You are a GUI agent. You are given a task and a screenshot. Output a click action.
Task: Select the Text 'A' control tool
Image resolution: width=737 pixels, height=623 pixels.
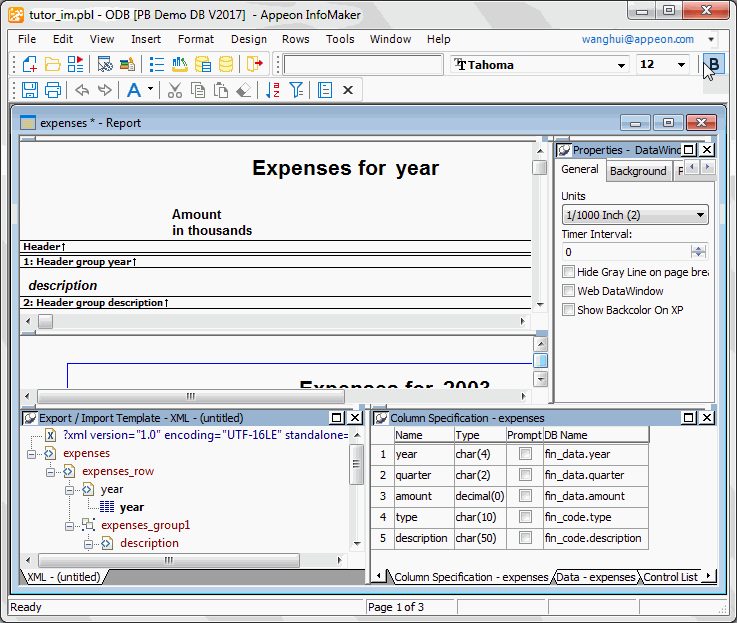click(134, 90)
